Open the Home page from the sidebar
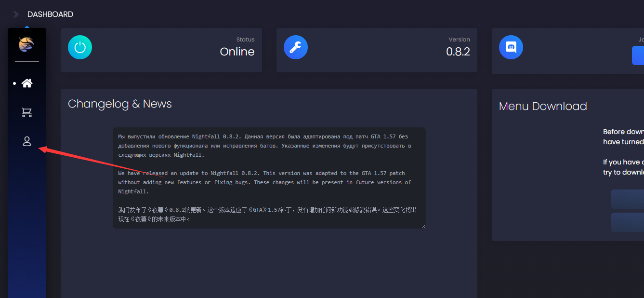644x298 pixels. click(x=27, y=83)
